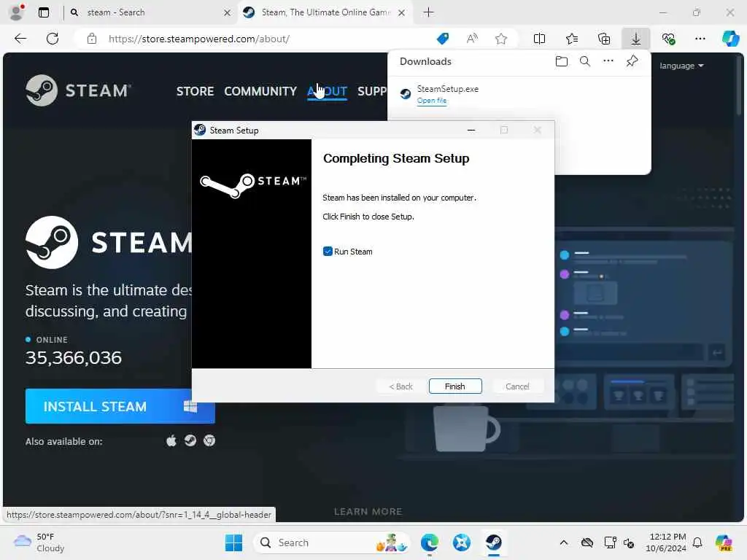Image resolution: width=747 pixels, height=560 pixels.
Task: Uncheck the Run Steam checkbox
Action: point(328,252)
